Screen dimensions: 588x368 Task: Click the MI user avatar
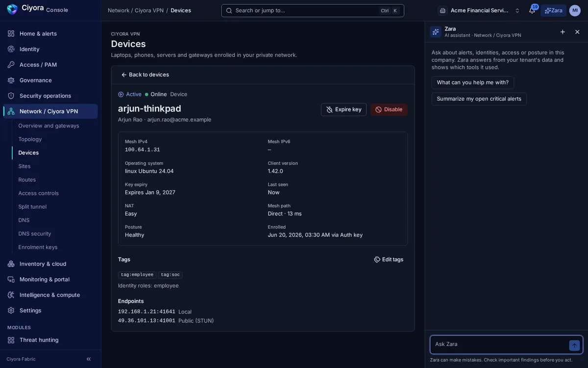point(575,10)
